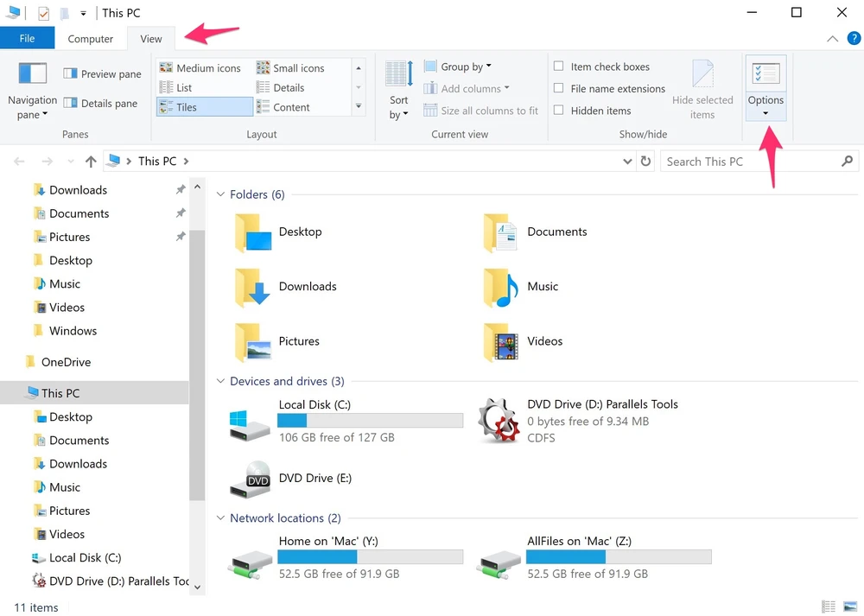Enable Item check boxes option
The image size is (864, 616).
tap(559, 67)
